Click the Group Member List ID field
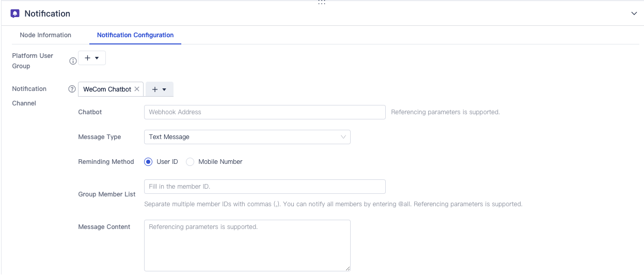Viewport: 644px width, 275px height. point(264,187)
